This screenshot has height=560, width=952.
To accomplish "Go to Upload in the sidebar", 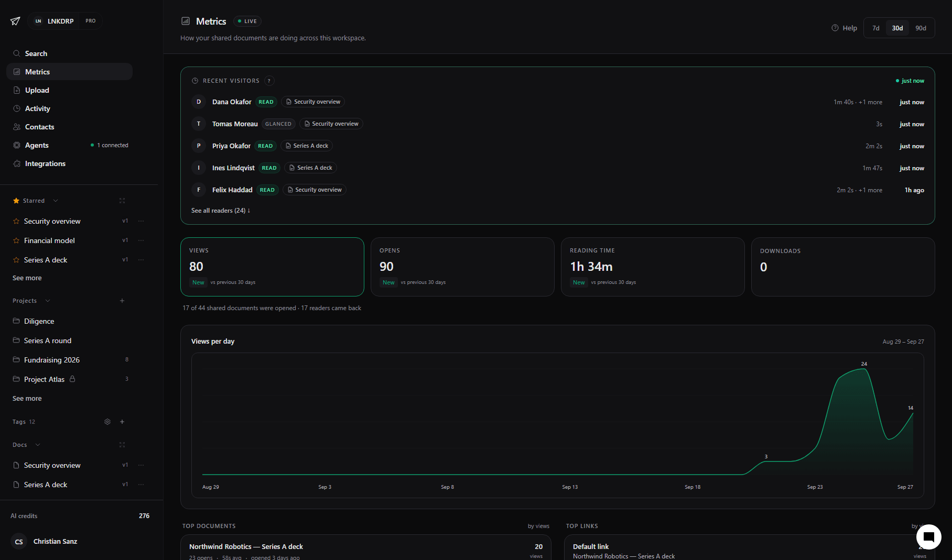I will [69, 90].
